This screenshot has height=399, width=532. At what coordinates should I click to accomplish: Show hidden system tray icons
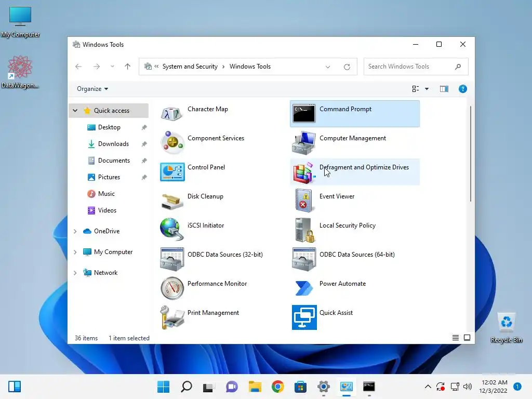point(428,387)
